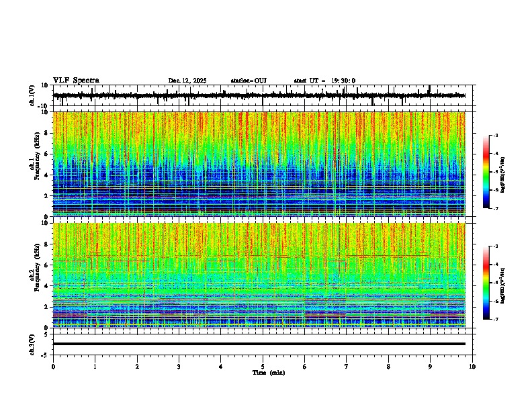Click the ch.3(V) flat line panel
The width and height of the screenshot is (532, 411).
[x=264, y=345]
